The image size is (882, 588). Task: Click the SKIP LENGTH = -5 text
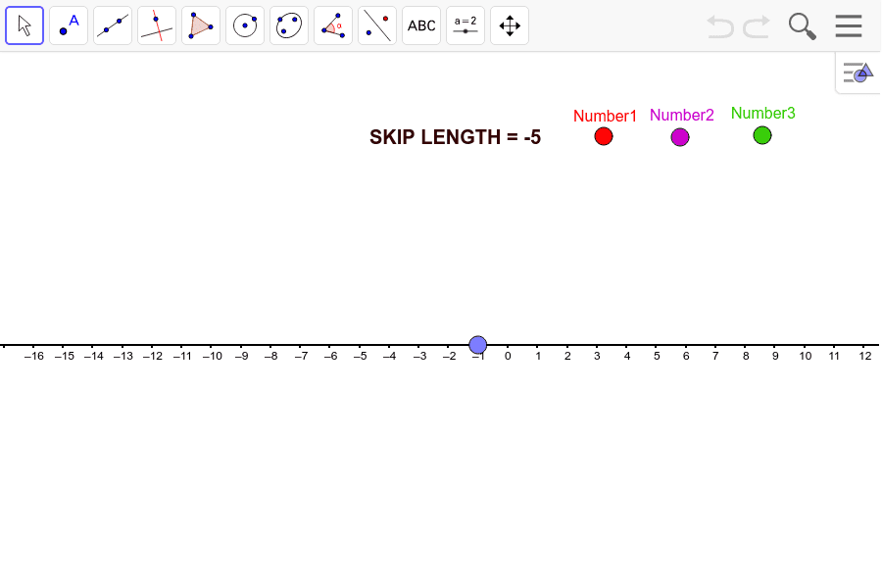point(455,137)
